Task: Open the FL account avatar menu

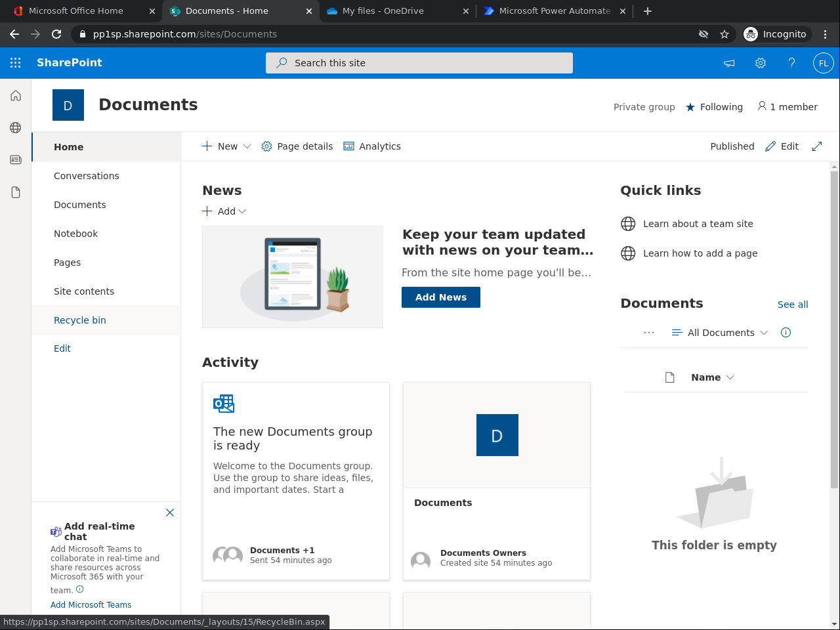Action: [824, 63]
